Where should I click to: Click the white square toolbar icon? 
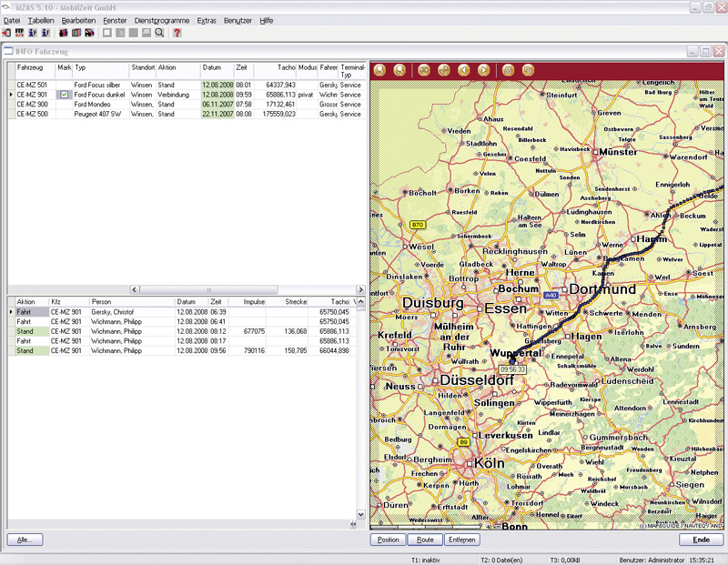click(x=107, y=33)
